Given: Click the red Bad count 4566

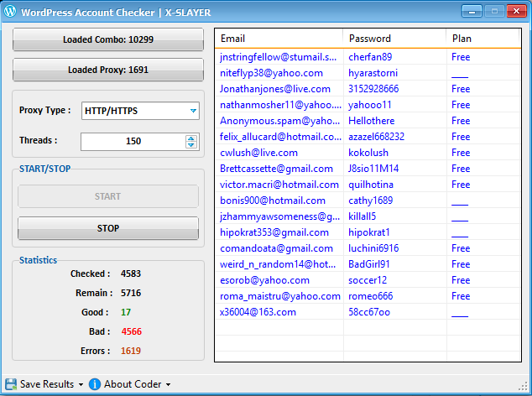Looking at the screenshot, I should tap(131, 331).
